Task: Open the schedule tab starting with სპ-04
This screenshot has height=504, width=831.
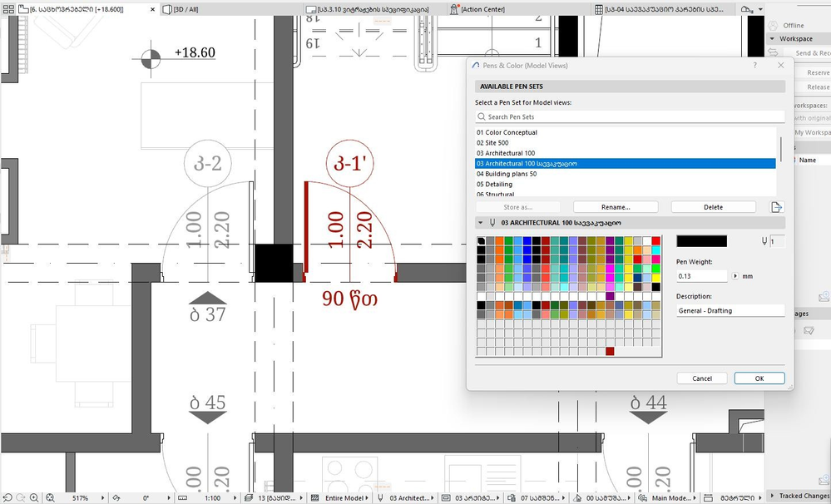Action: [x=665, y=9]
